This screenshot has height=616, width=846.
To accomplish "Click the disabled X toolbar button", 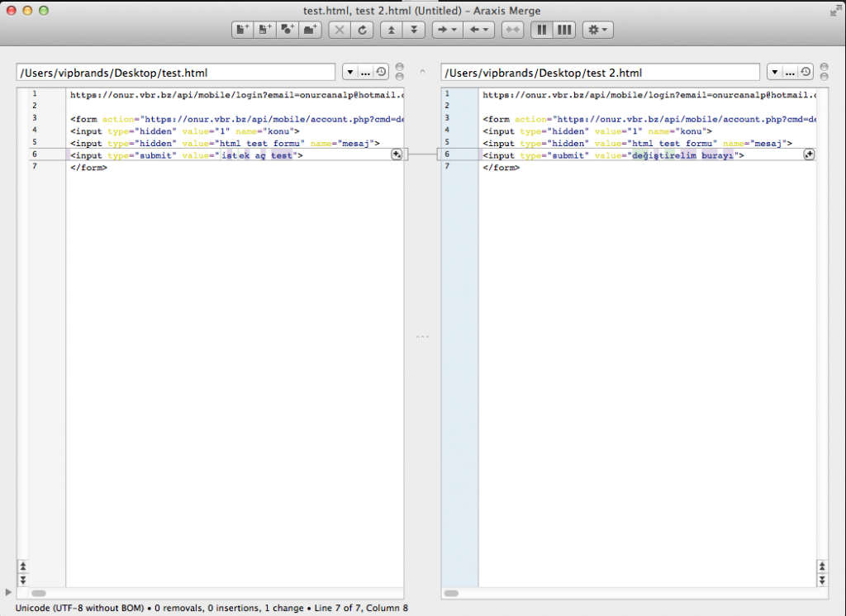I will [340, 30].
